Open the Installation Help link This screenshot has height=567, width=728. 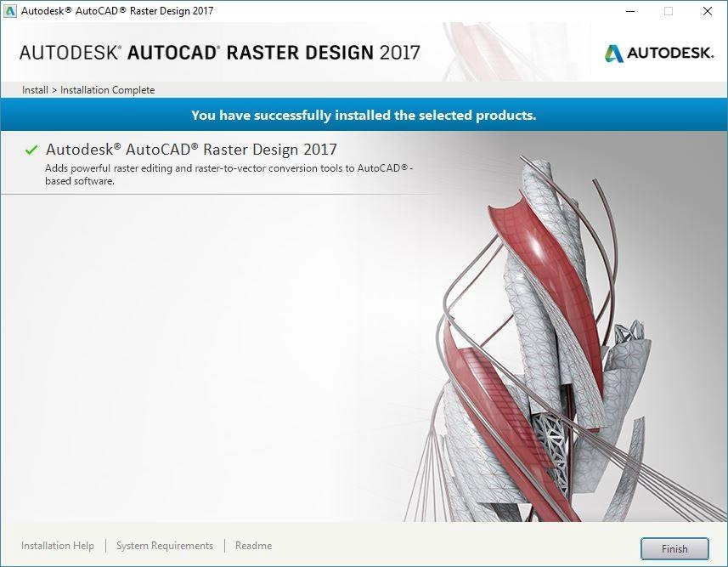coord(58,546)
